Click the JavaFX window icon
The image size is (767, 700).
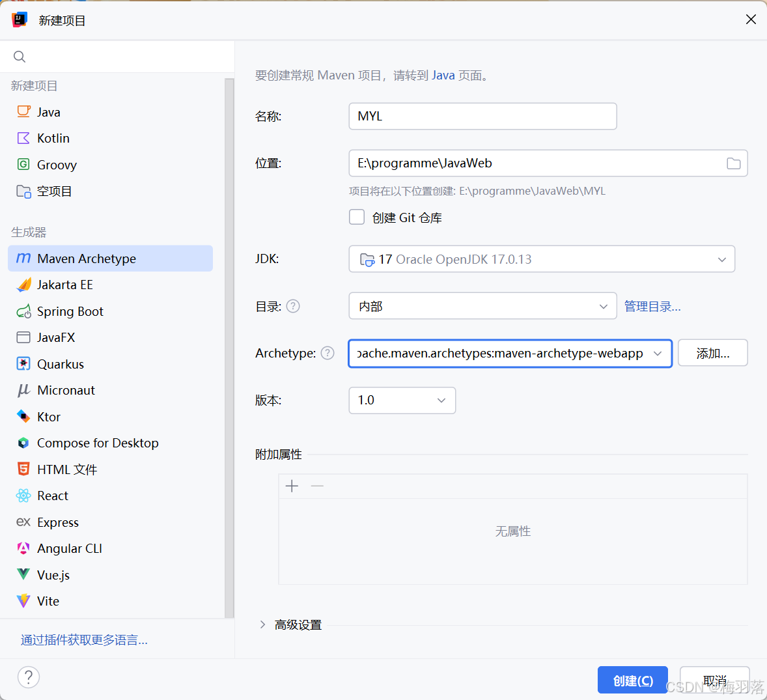[23, 337]
